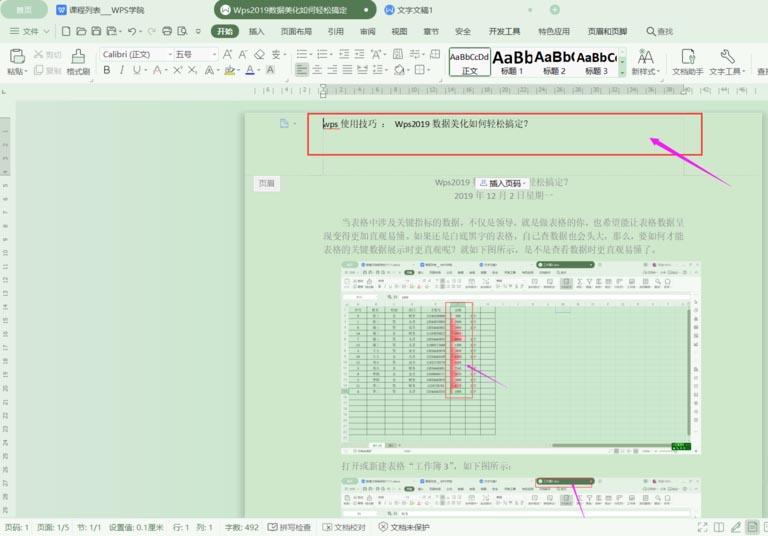Switch to the 插入 ribbon tab
768x536 pixels.
(x=256, y=31)
